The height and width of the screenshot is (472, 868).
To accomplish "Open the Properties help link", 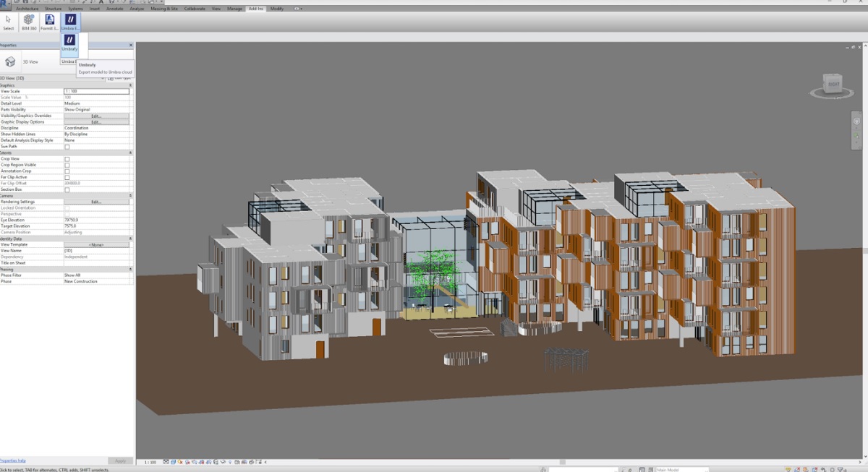I will [x=13, y=460].
